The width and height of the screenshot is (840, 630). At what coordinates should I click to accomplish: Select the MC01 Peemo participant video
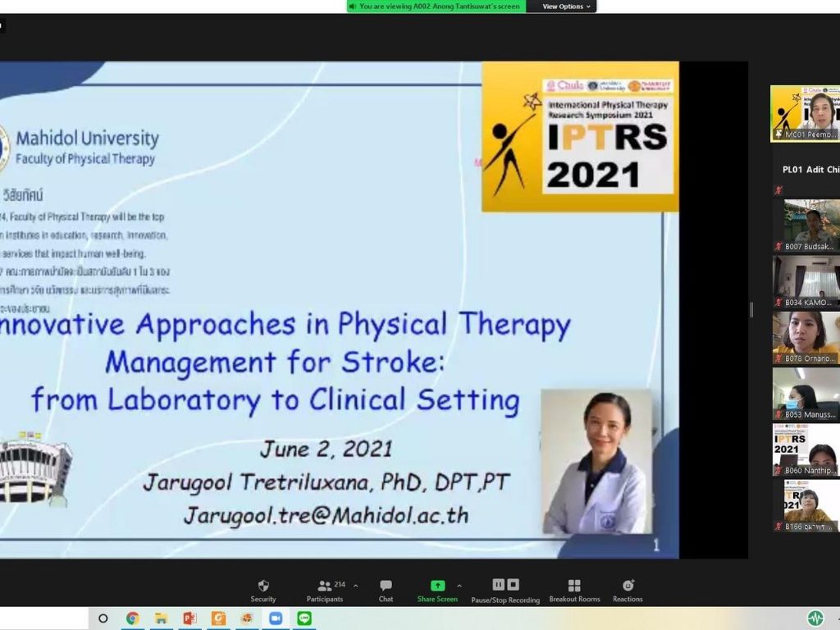click(x=806, y=113)
